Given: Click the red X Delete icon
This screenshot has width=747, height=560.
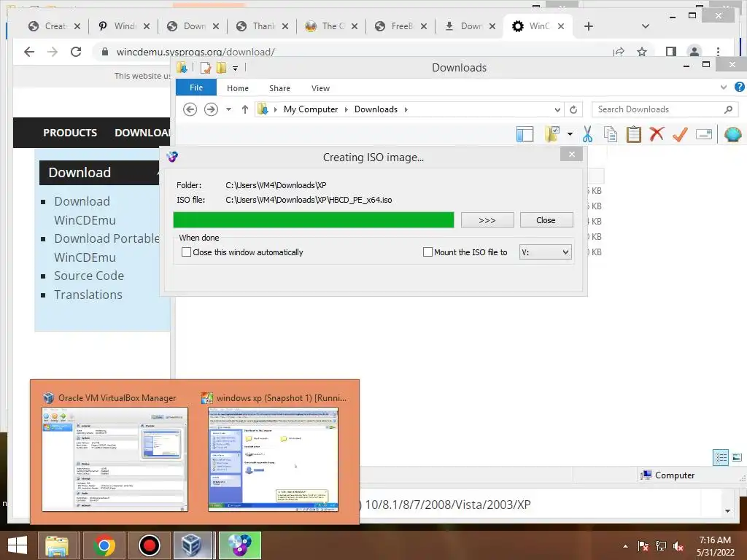Looking at the screenshot, I should point(657,134).
